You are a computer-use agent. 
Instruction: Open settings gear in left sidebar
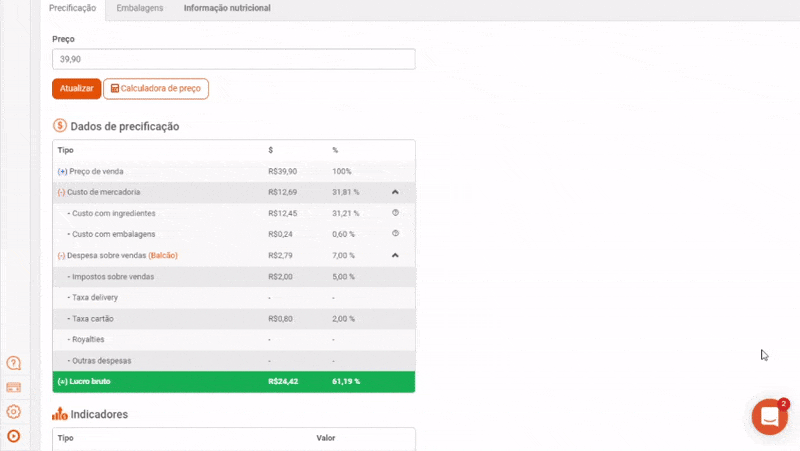[x=14, y=411]
